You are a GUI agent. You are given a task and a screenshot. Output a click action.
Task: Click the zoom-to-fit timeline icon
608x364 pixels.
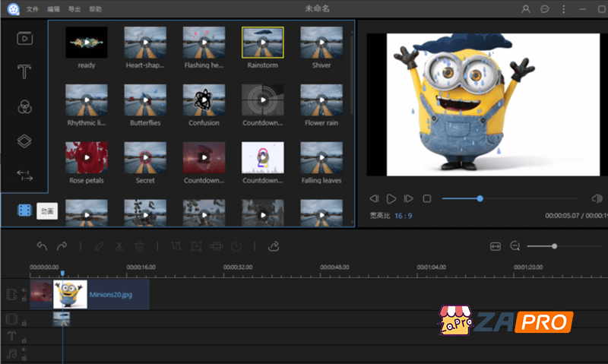[x=496, y=246]
